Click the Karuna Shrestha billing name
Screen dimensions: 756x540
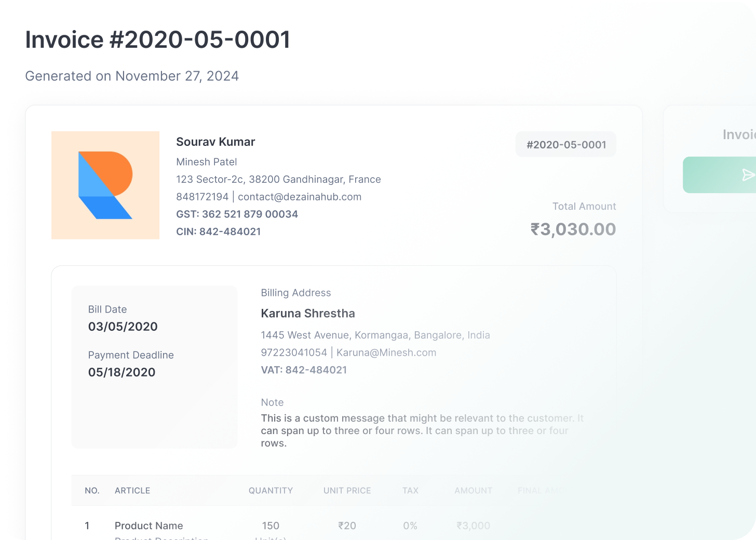pos(308,314)
